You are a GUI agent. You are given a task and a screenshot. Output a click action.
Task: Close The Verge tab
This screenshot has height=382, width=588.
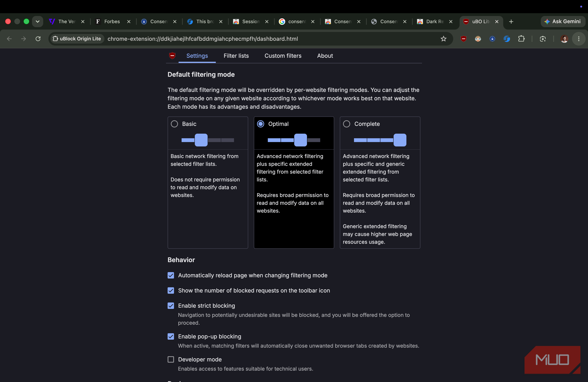pyautogui.click(x=83, y=21)
